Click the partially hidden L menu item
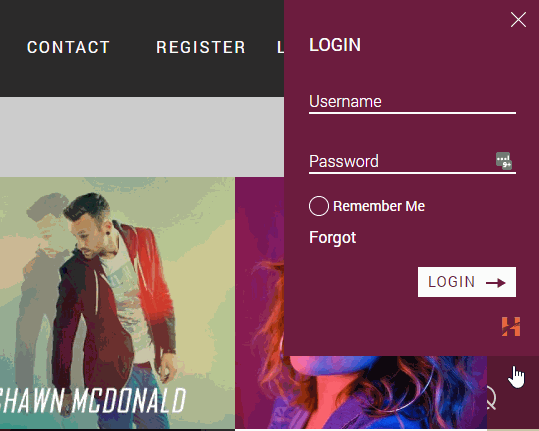 coord(280,47)
